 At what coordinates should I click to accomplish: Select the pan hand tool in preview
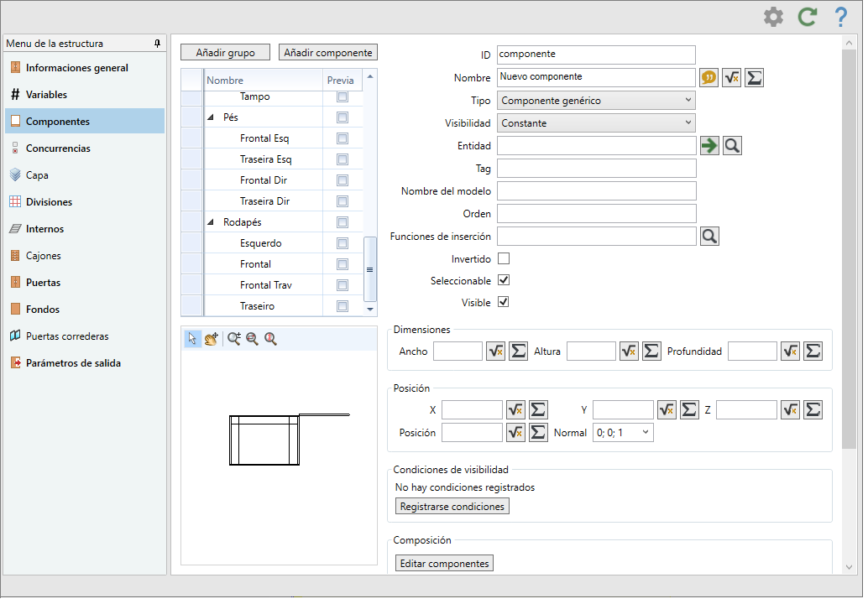pos(212,341)
